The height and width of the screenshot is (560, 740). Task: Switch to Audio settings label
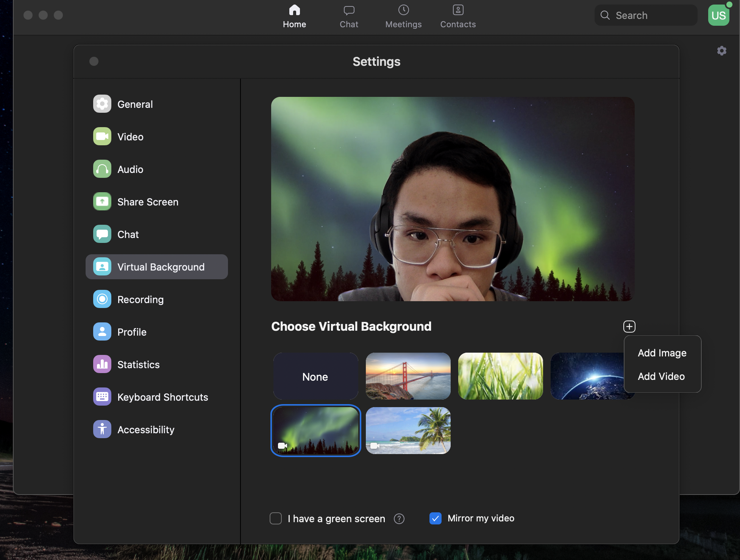click(x=130, y=170)
